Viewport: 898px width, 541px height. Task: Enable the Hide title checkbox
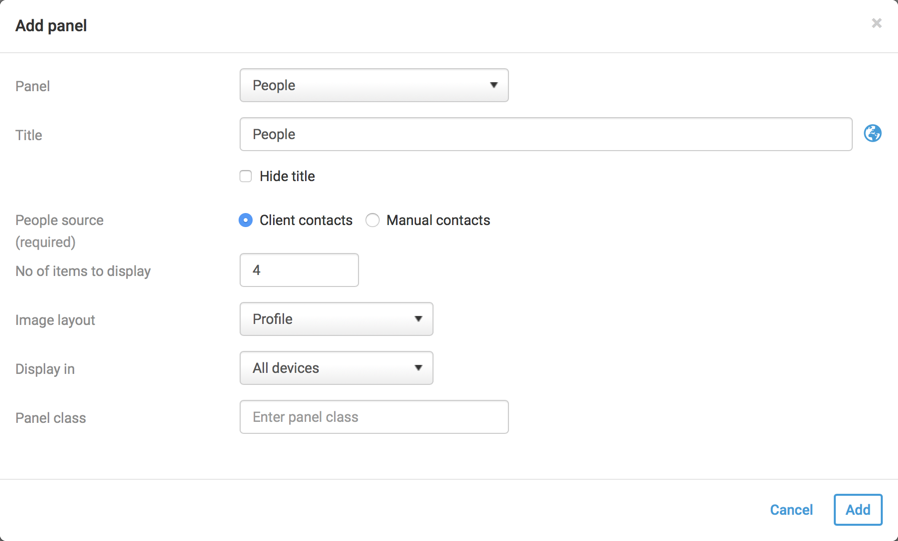pyautogui.click(x=246, y=176)
